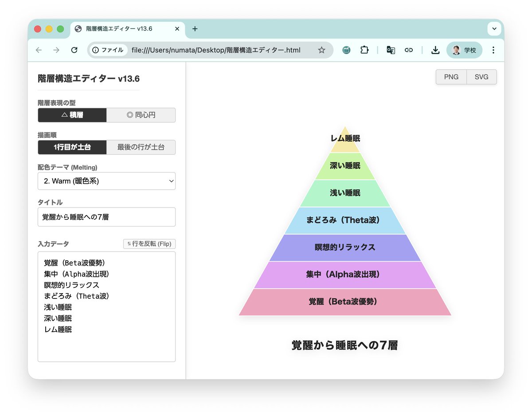Switch to 同心円 (concentric) hierarchy mode
The width and height of the screenshot is (532, 416).
pos(141,115)
